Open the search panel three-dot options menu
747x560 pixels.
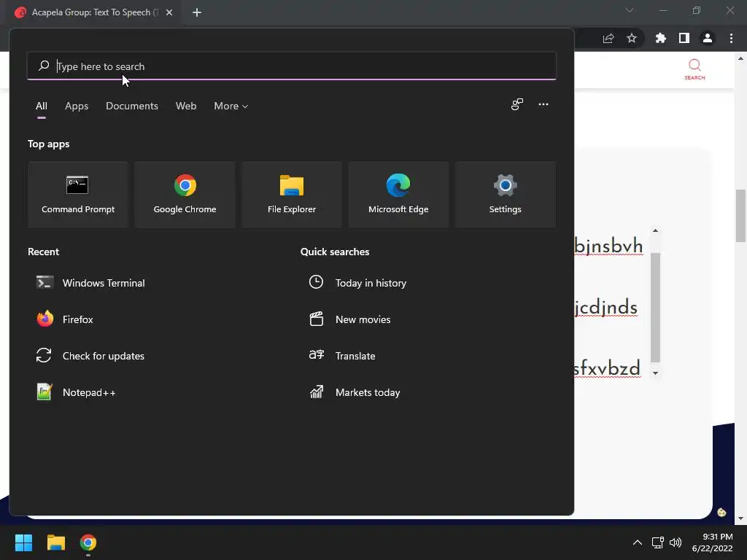point(543,104)
